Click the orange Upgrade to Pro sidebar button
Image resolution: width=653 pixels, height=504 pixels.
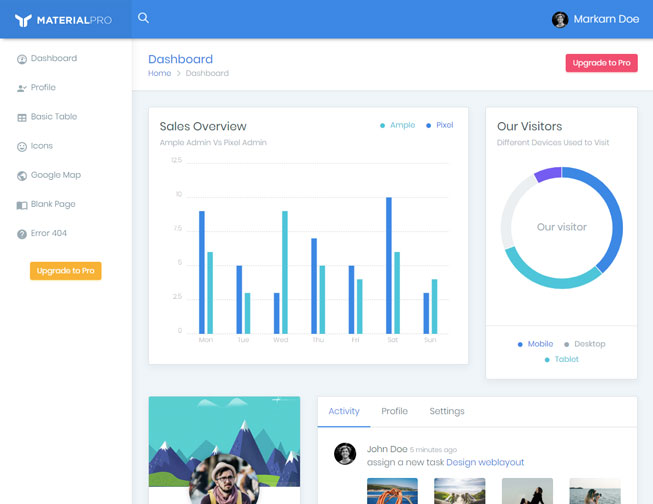point(65,271)
